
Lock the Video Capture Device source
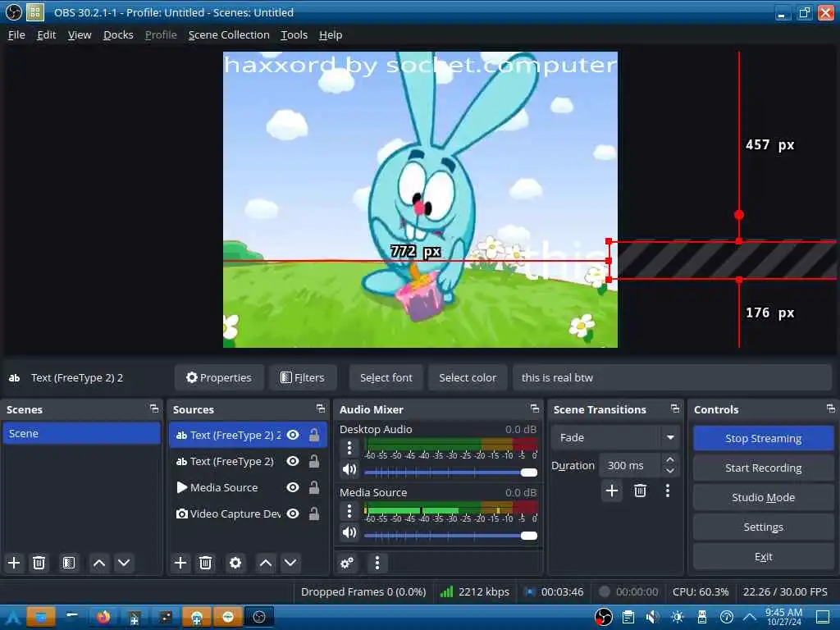[x=314, y=514]
